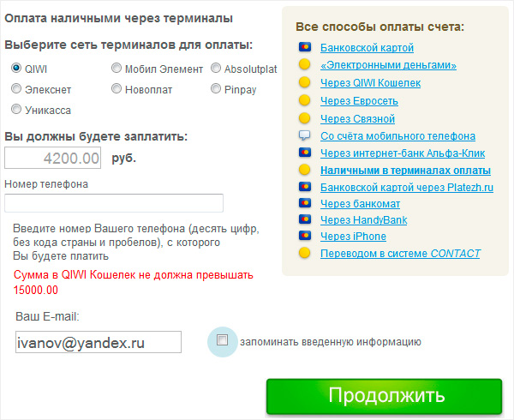Click the speech bubble icon beside Со счёта мобильного телефона

[304, 135]
